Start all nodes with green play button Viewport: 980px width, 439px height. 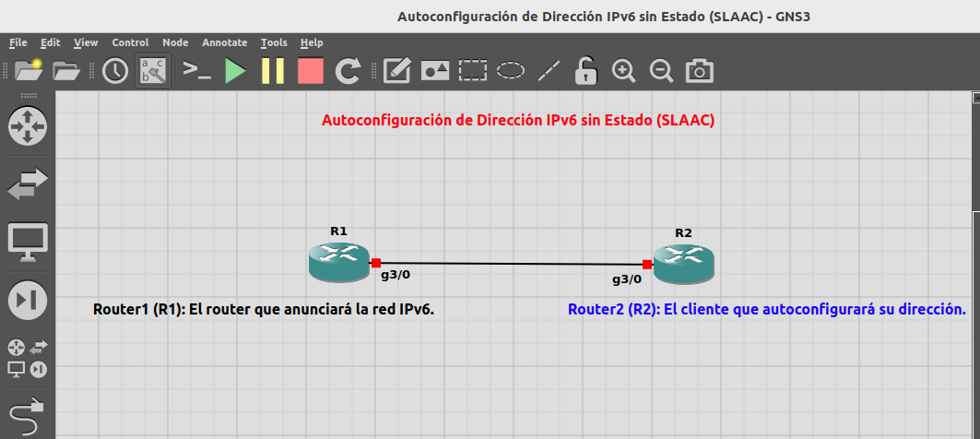coord(235,70)
